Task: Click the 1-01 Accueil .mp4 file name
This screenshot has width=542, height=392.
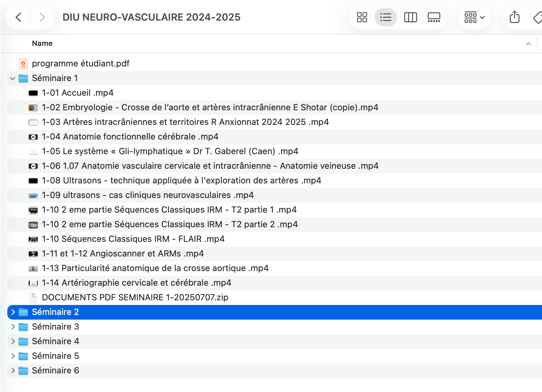Action: click(x=78, y=93)
